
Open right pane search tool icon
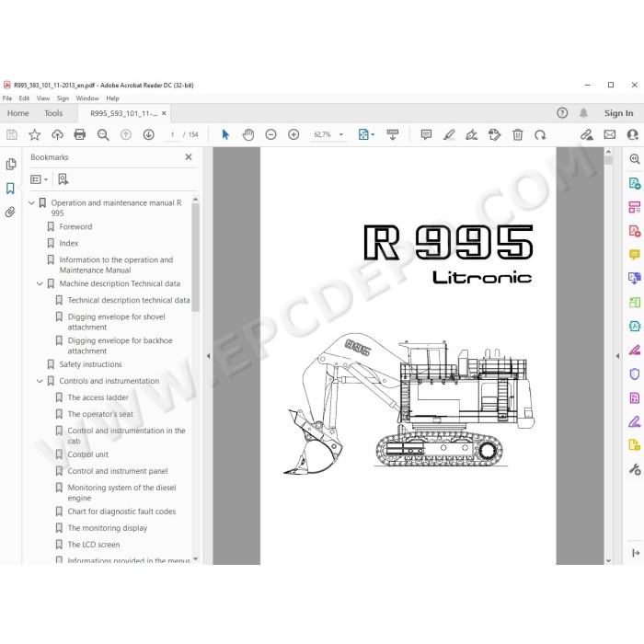635,159
